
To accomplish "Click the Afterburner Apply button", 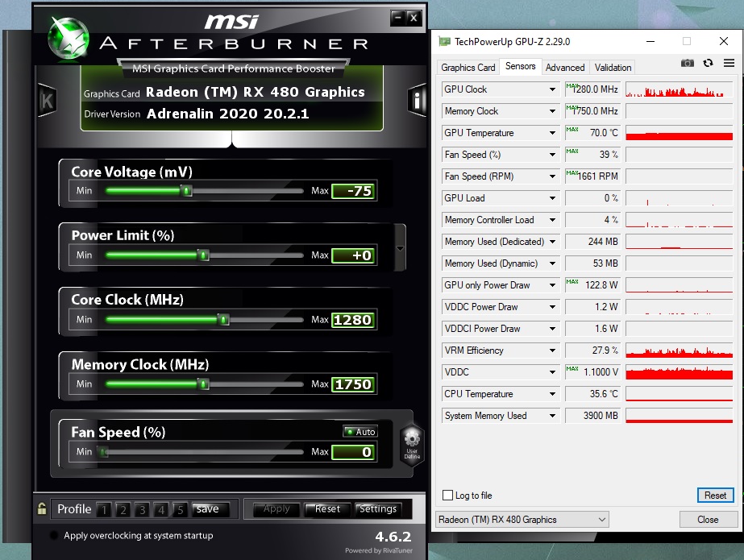I will tap(276, 509).
